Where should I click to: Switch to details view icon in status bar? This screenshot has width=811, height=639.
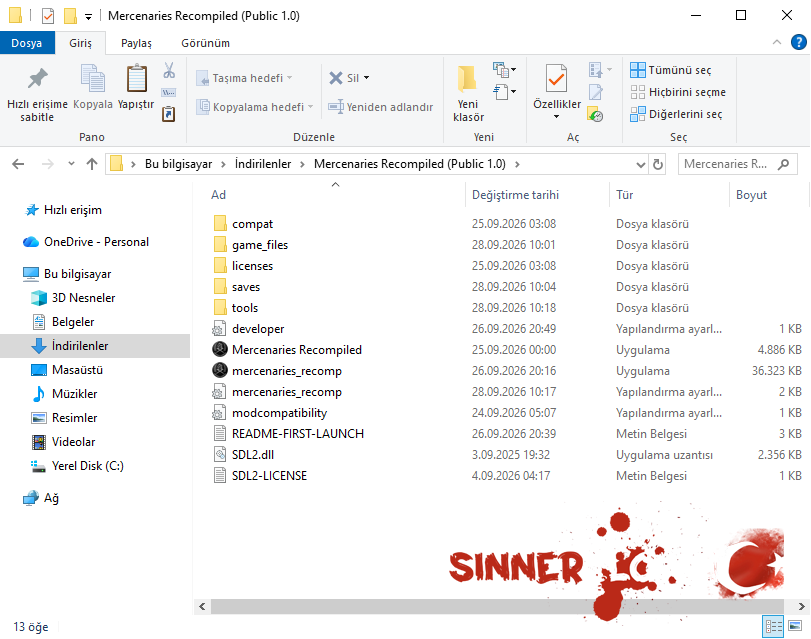coord(773,627)
